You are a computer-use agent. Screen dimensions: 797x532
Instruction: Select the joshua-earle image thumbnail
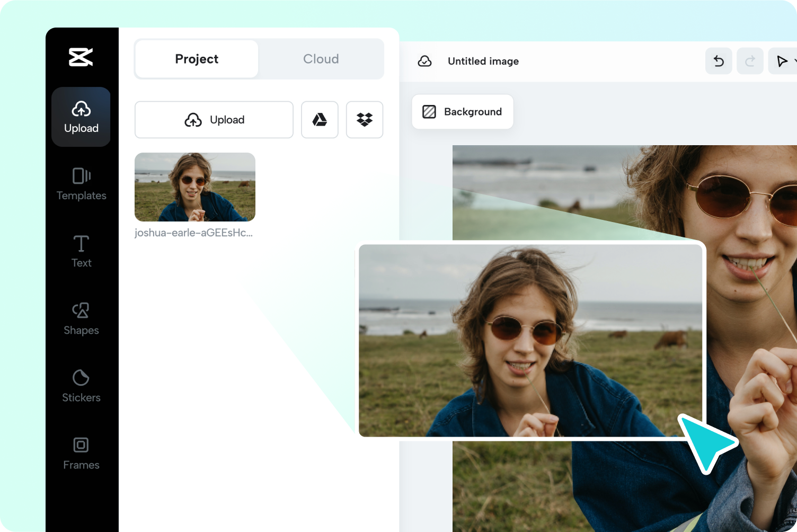click(x=194, y=187)
